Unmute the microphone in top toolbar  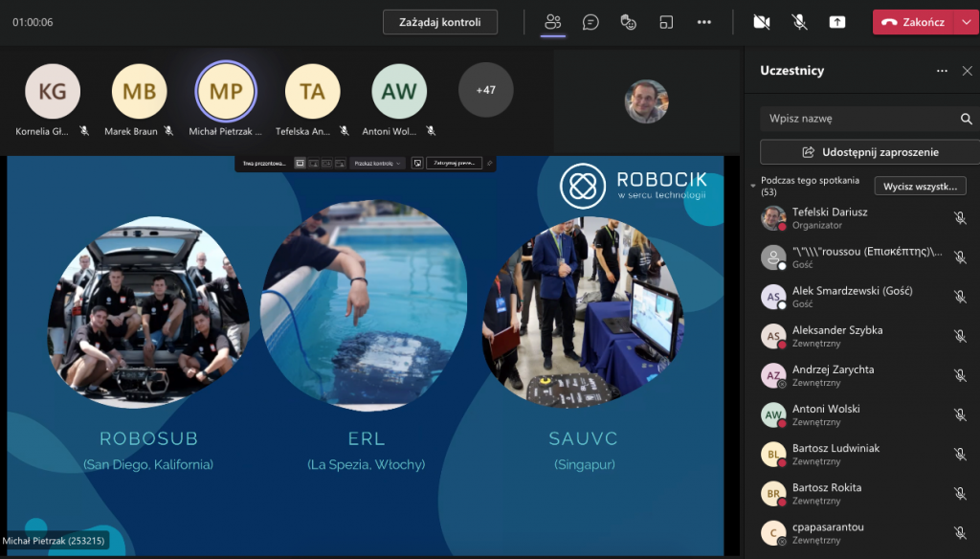(x=799, y=22)
